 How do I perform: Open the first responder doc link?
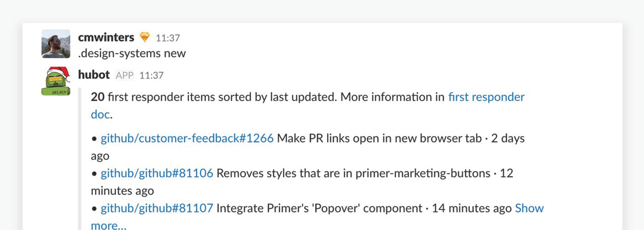pyautogui.click(x=486, y=97)
